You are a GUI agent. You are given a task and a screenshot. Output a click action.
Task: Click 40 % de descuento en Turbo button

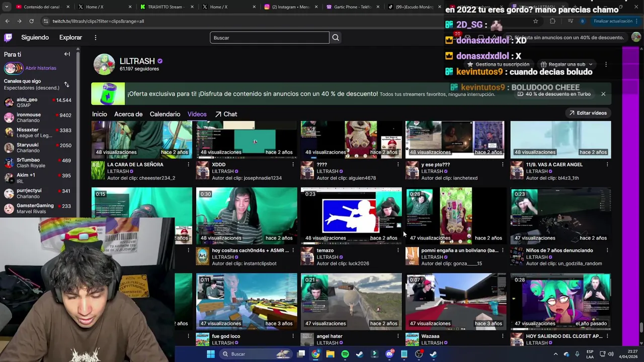click(x=554, y=94)
